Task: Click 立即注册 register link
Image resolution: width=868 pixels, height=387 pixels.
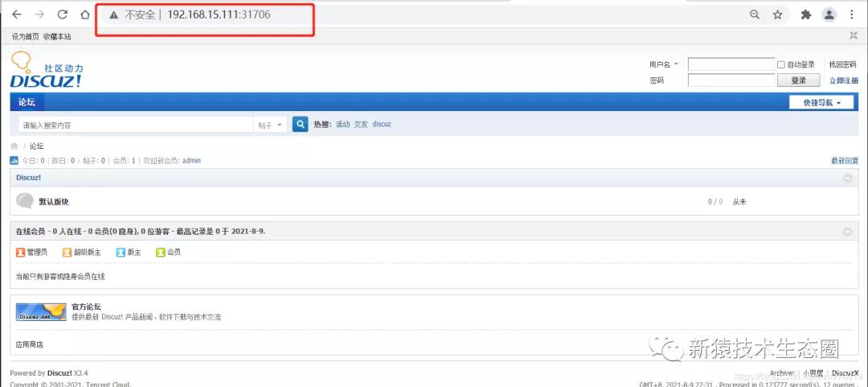Action: point(843,80)
